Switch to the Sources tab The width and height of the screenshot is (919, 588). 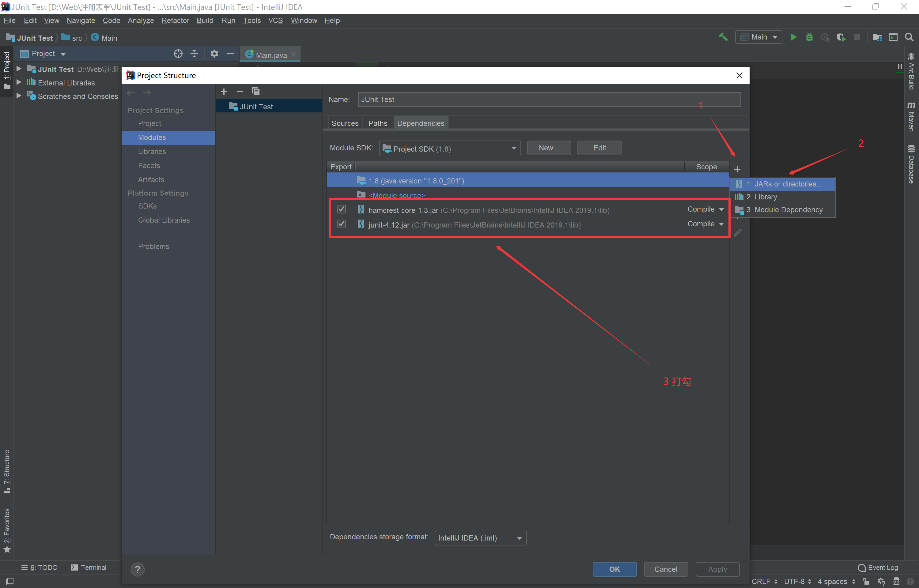click(345, 123)
